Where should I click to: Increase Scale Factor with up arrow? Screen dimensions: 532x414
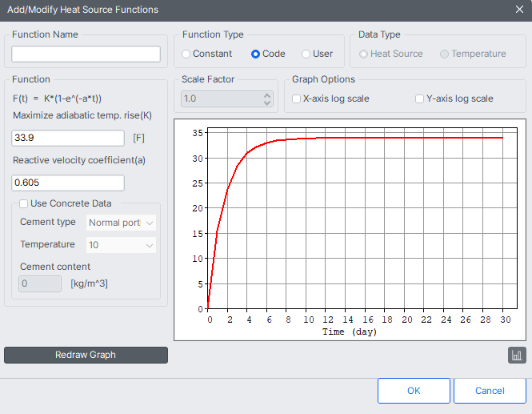point(267,95)
